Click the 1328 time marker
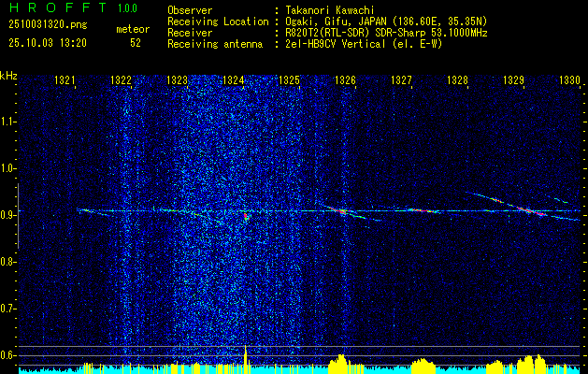Image resolution: width=588 pixels, height=374 pixels. (457, 79)
